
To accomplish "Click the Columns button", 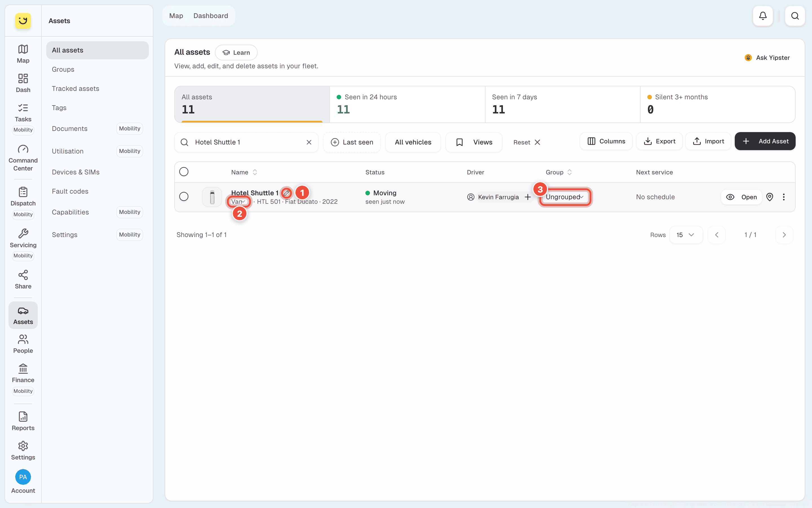I will point(606,141).
